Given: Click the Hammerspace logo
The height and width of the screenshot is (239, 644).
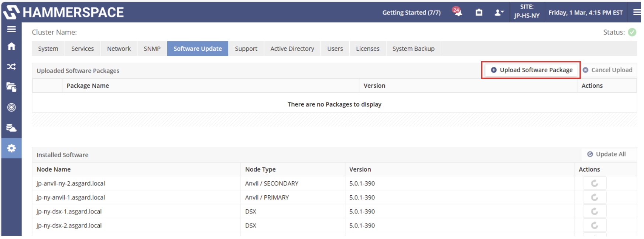Looking at the screenshot, I should click(x=64, y=12).
